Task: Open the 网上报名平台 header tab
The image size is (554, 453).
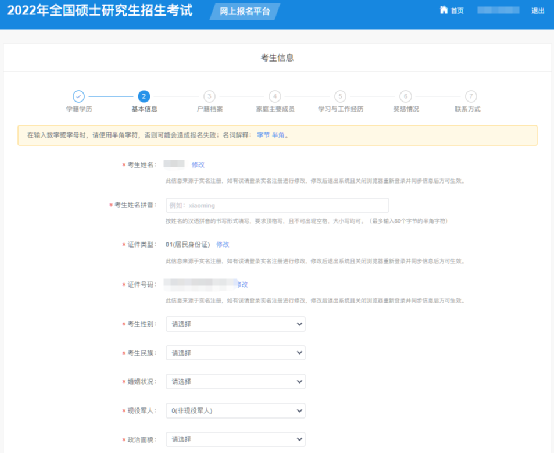Action: tap(245, 11)
